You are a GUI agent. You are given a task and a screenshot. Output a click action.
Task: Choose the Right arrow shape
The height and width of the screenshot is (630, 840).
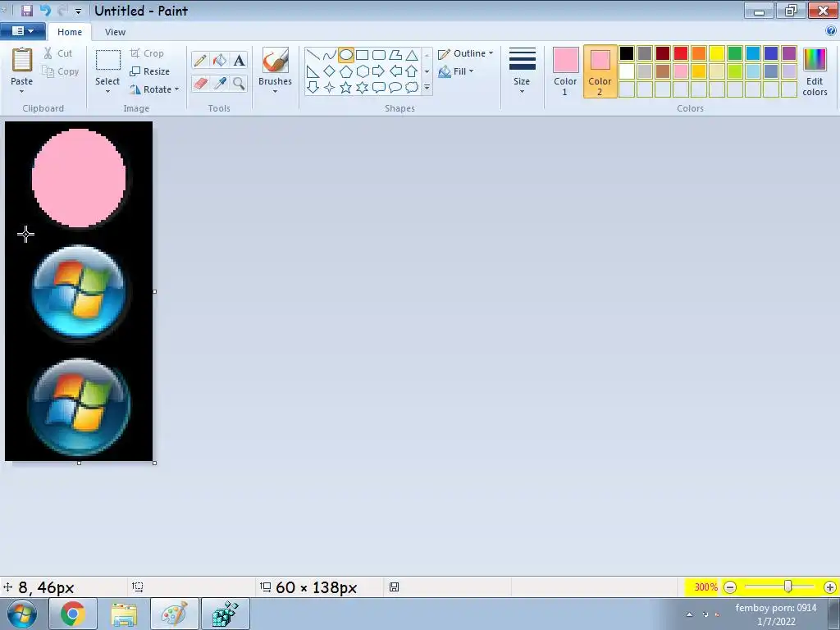[379, 71]
